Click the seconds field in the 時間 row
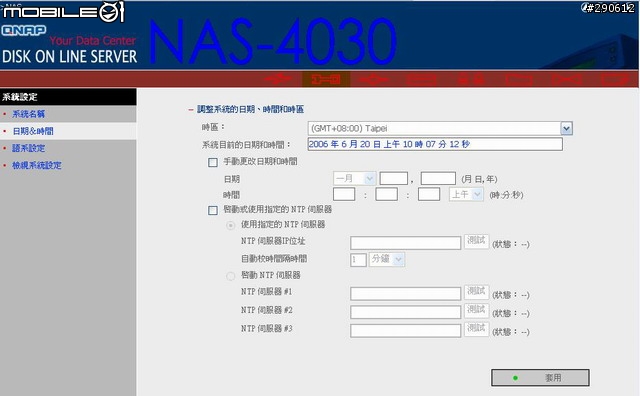Screen dimensions: 640x396 429,194
